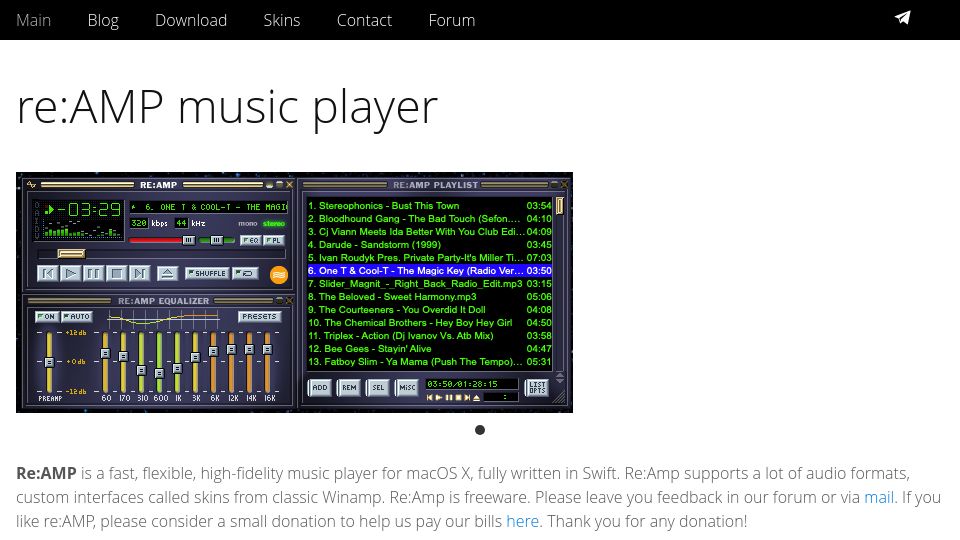This screenshot has width=960, height=540.
Task: Click the re:AMP music player heading
Action: [227, 107]
